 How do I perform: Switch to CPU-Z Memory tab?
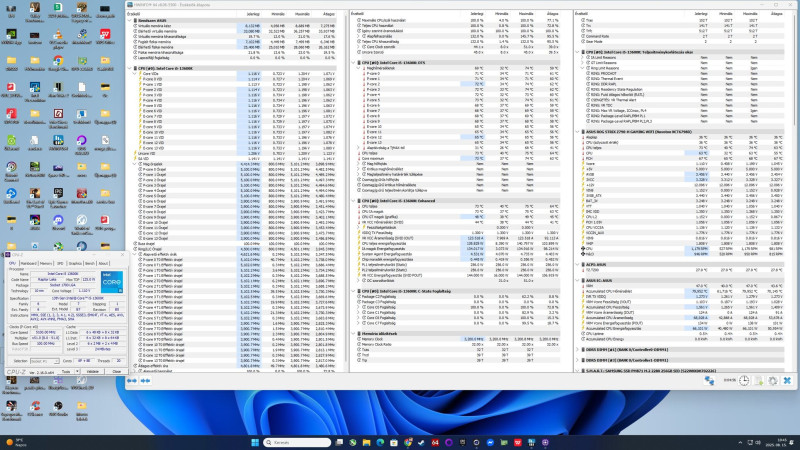click(46, 263)
